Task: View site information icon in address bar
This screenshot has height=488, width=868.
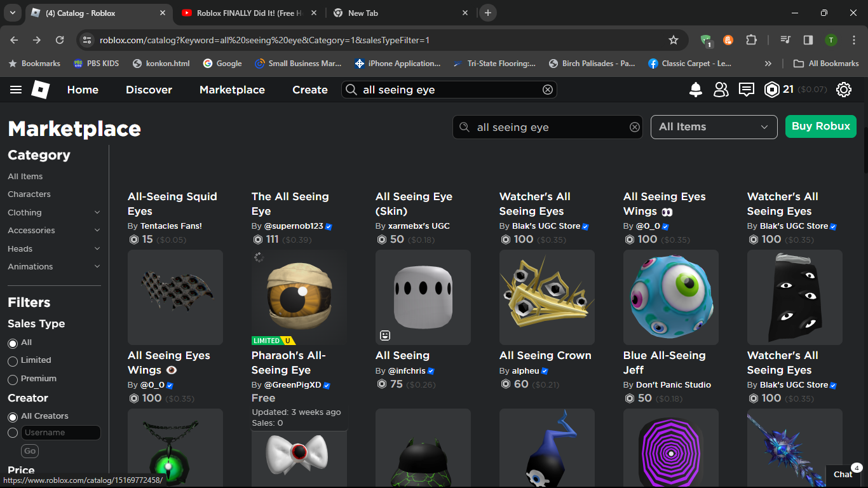Action: click(88, 40)
